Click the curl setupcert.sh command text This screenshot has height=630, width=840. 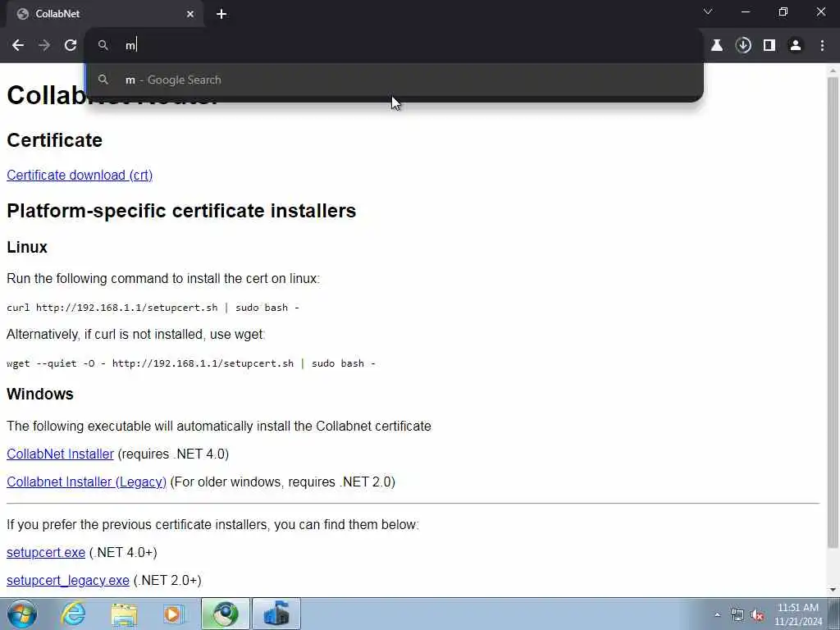click(x=153, y=308)
